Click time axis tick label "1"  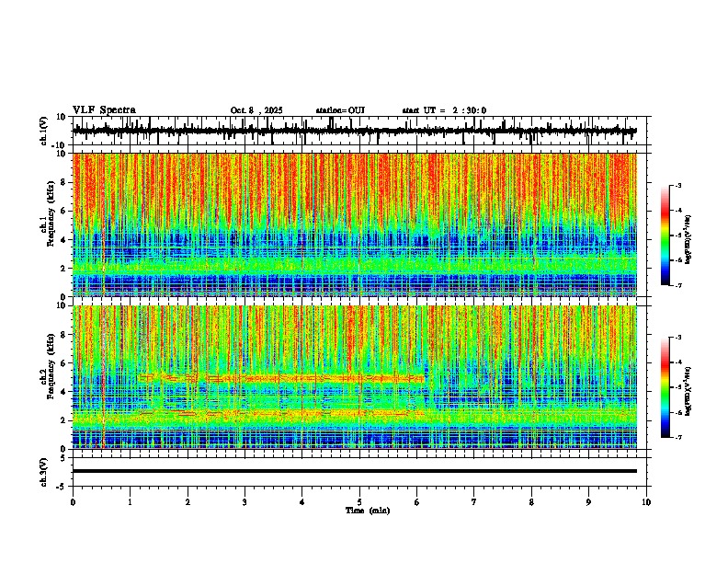(130, 502)
